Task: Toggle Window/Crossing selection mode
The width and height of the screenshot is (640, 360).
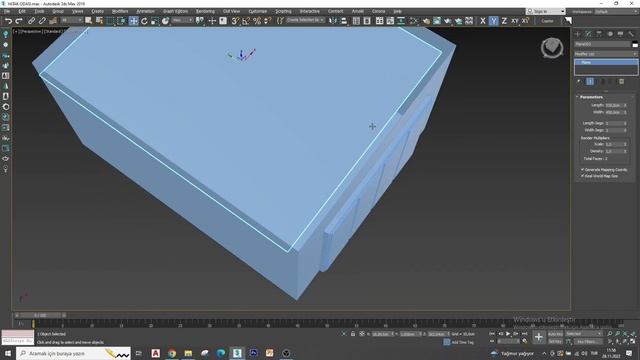Action: coord(122,21)
